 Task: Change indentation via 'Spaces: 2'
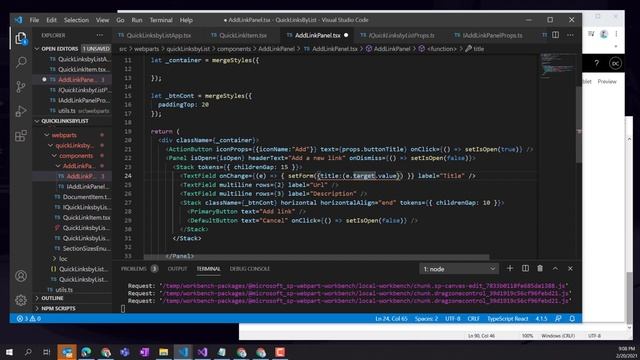(x=426, y=318)
